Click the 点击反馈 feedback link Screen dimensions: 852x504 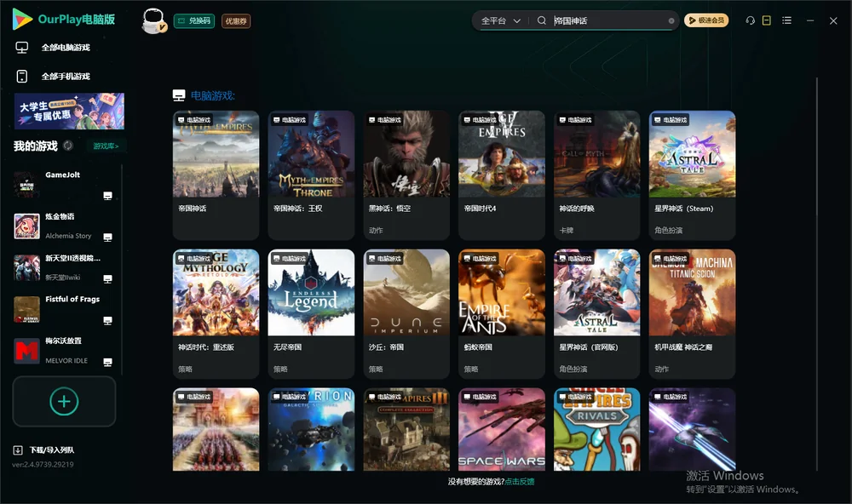[520, 481]
